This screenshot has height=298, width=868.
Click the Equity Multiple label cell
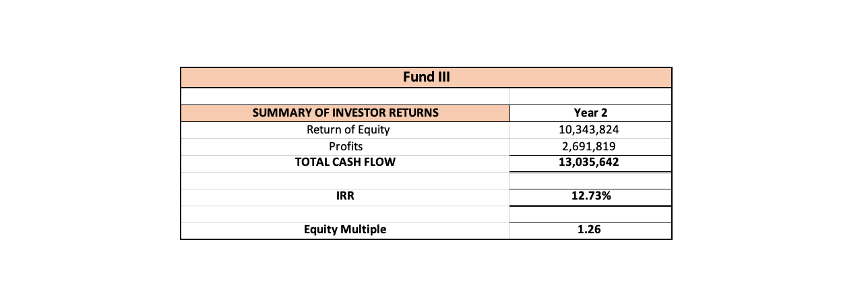(345, 230)
